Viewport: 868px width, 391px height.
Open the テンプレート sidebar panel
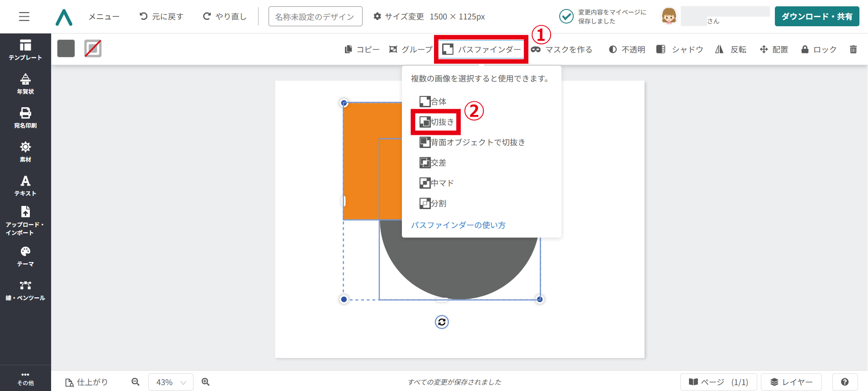25,50
